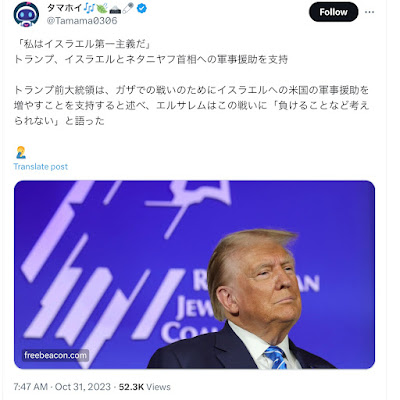
Task: Open the three-dot more options menu
Action: click(369, 12)
